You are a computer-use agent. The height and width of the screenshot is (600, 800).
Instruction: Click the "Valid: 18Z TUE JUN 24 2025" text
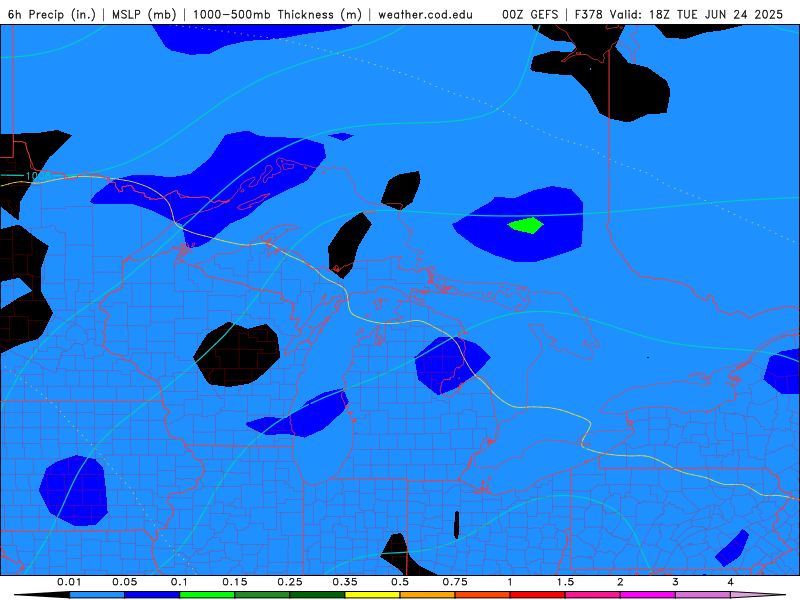(x=696, y=14)
